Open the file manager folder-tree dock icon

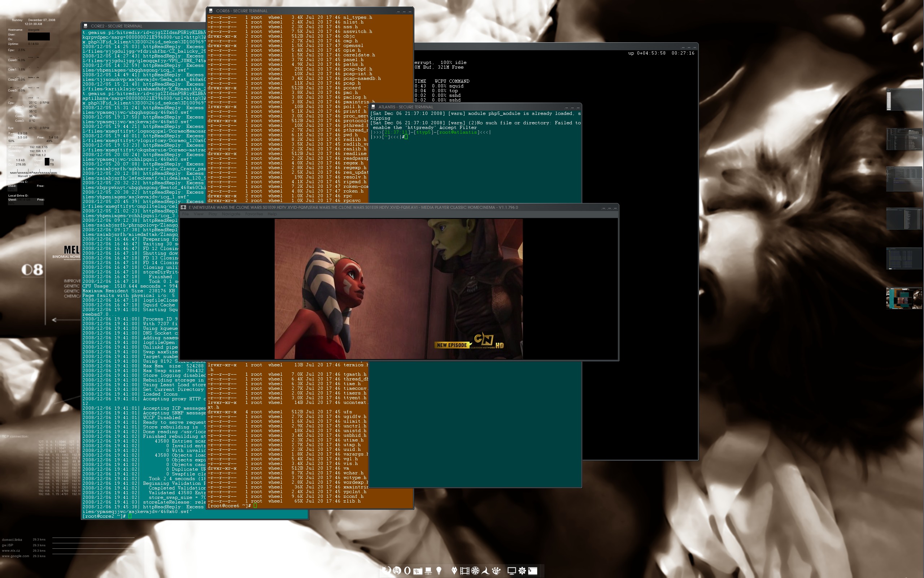pyautogui.click(x=418, y=571)
